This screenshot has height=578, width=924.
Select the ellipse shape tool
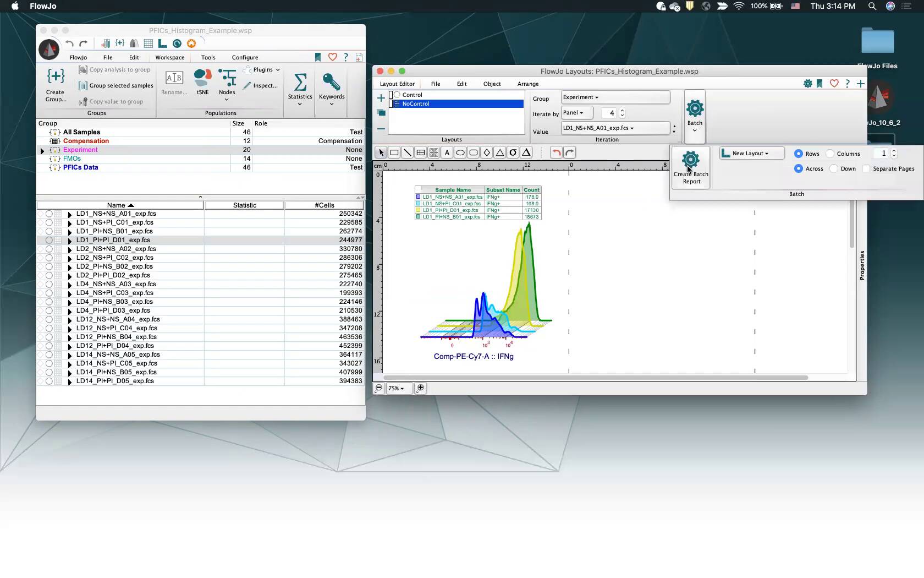coord(460,152)
